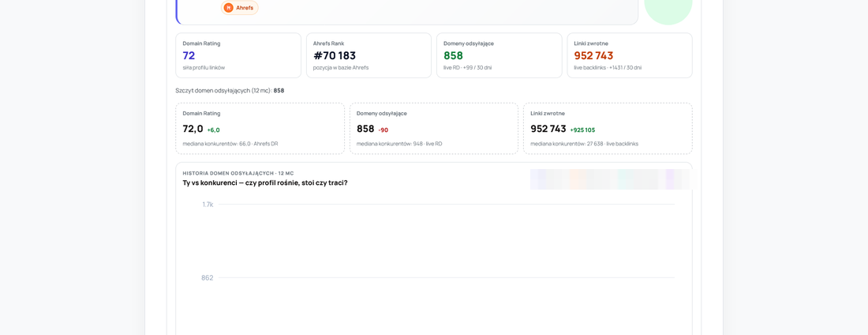Click the 1.7k axis label
Image resolution: width=868 pixels, height=335 pixels.
coord(208,204)
